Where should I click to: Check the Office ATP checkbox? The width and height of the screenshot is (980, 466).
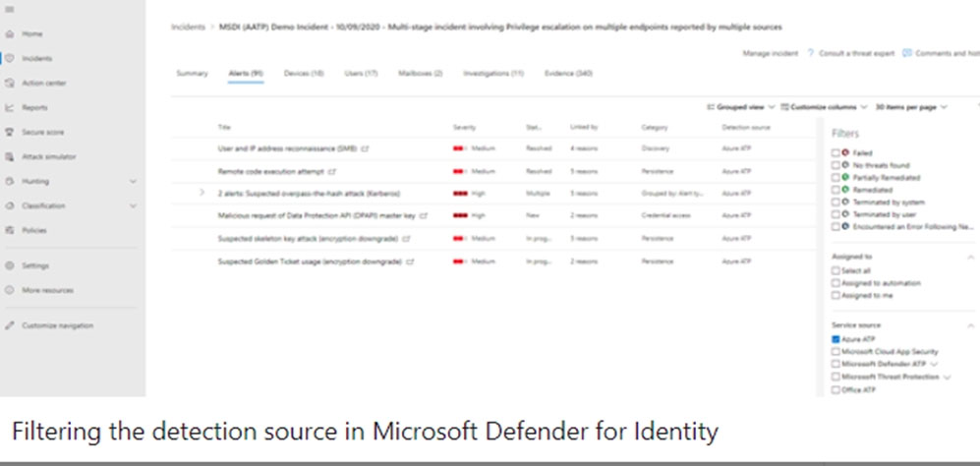[836, 389]
